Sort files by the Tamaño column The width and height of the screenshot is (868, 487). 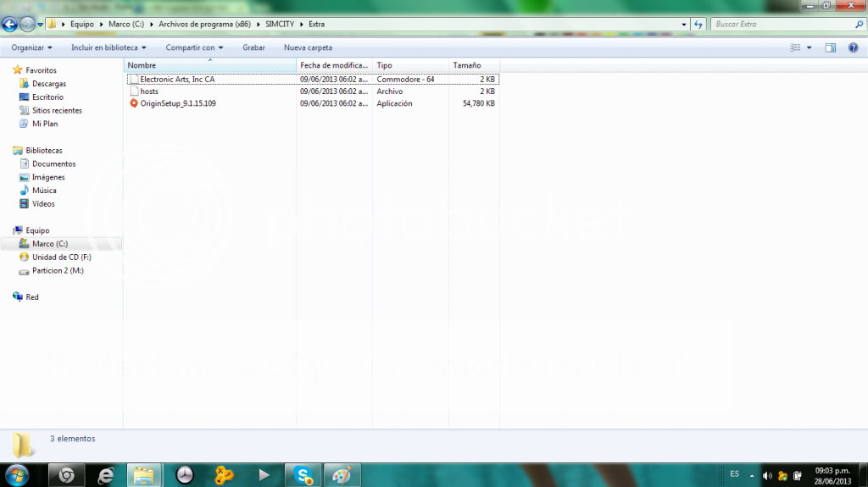pyautogui.click(x=467, y=65)
